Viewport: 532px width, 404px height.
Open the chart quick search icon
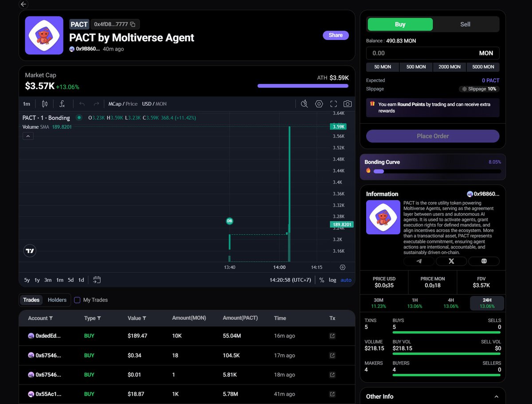tap(304, 104)
